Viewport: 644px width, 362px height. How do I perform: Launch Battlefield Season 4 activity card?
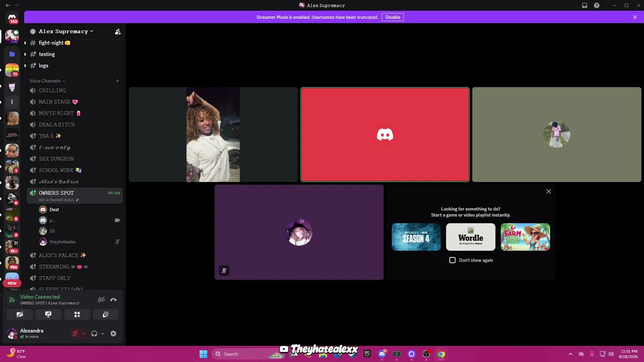point(416,237)
